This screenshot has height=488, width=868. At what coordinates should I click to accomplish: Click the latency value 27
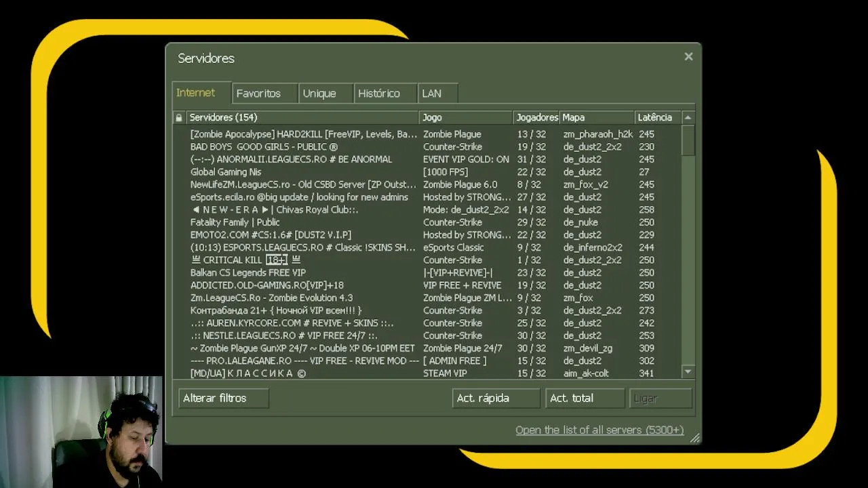[x=644, y=171]
